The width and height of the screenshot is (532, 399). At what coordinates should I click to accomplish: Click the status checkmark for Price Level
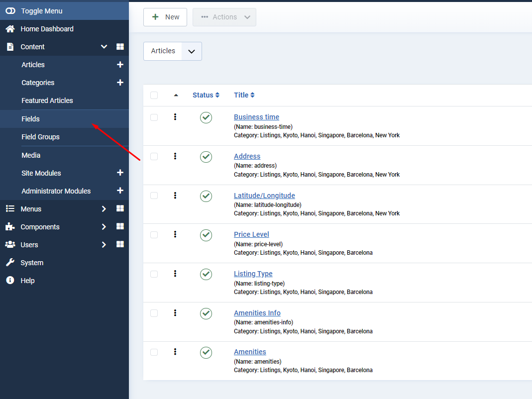click(x=206, y=235)
